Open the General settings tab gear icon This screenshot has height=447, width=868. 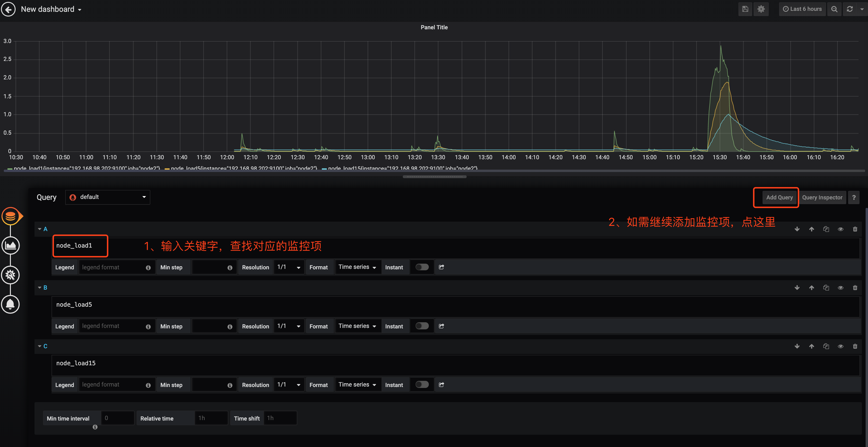[x=11, y=275]
